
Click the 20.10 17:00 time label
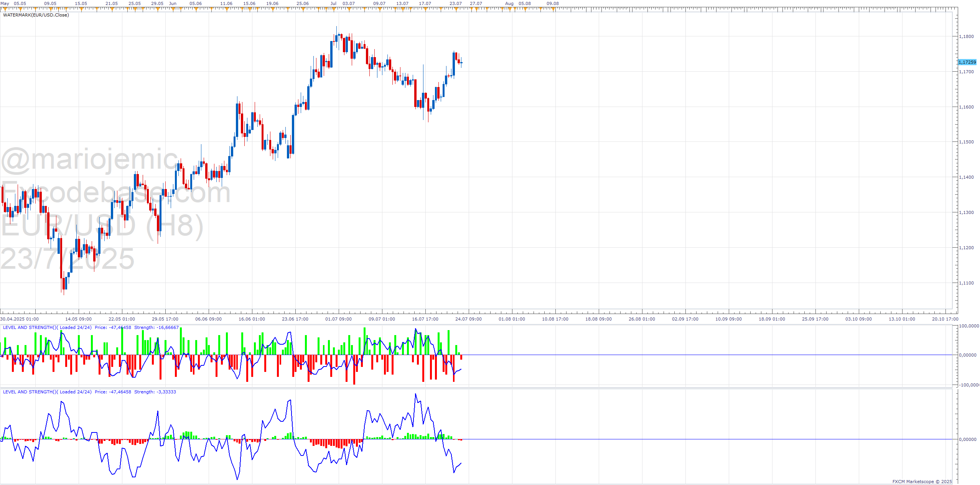click(945, 319)
